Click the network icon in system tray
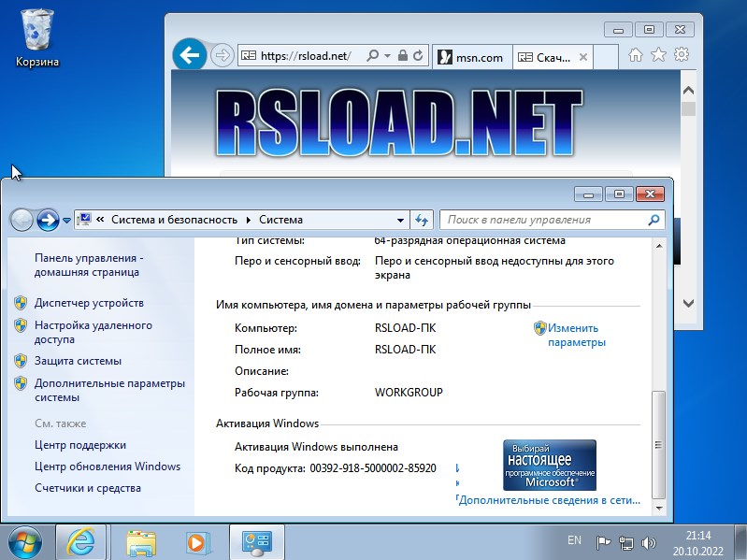747x560 pixels. coord(626,542)
